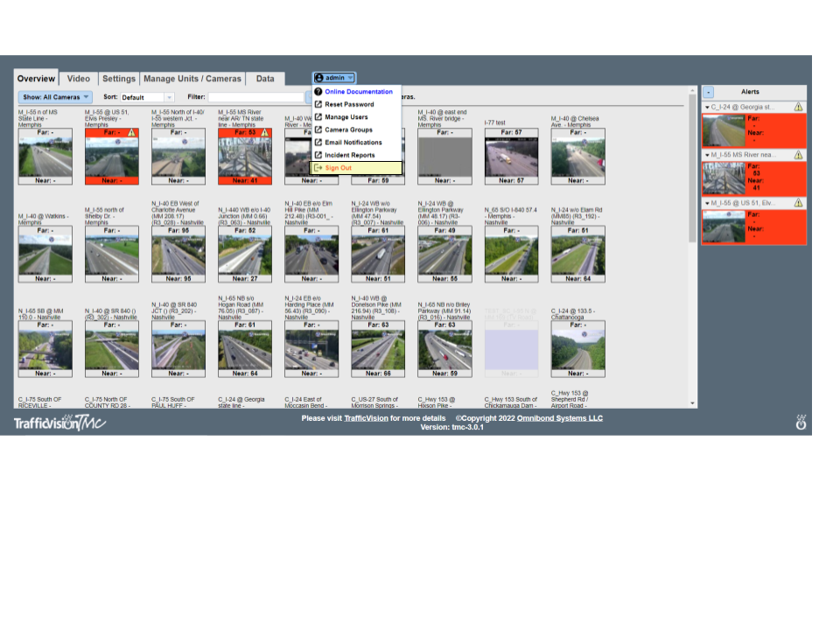This screenshot has height=630, width=840.
Task: Open M_I-55 north of Shelby Dr thumbnail
Action: point(112,255)
